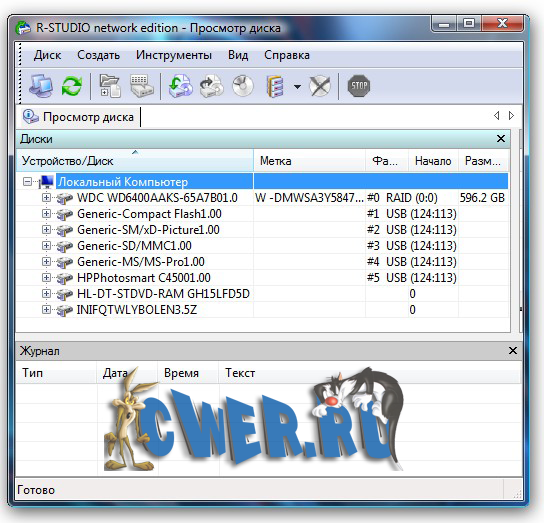The image size is (544, 523).
Task: Click the STOP toolbar button
Action: [359, 86]
